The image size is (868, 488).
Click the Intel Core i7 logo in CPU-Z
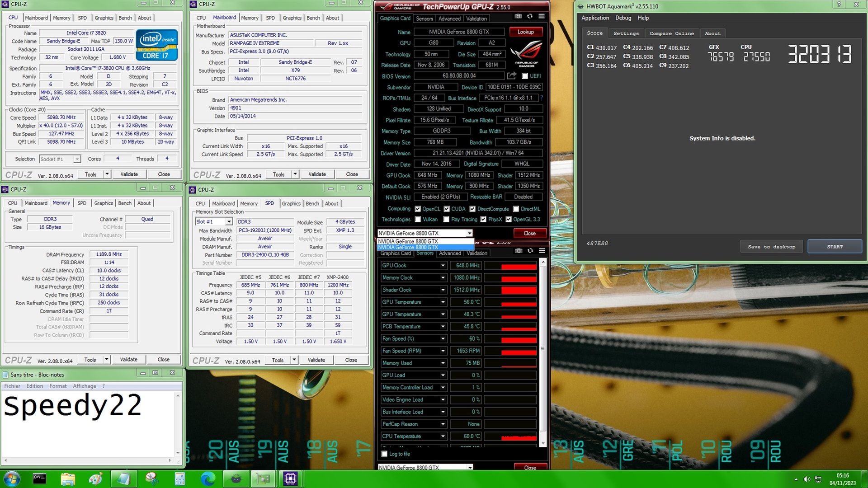click(156, 45)
